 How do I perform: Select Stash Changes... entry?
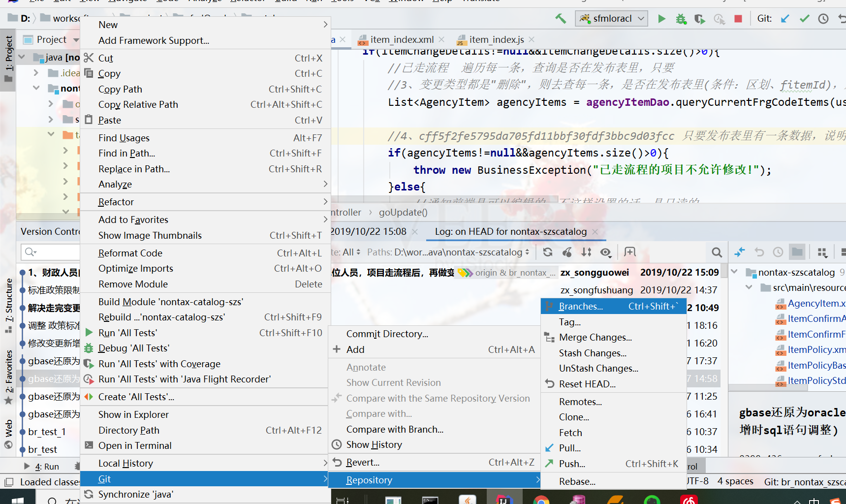614,353
